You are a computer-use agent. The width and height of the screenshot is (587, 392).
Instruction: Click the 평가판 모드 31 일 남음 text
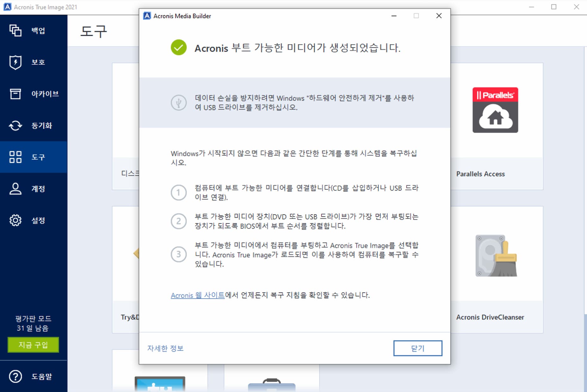pyautogui.click(x=33, y=323)
